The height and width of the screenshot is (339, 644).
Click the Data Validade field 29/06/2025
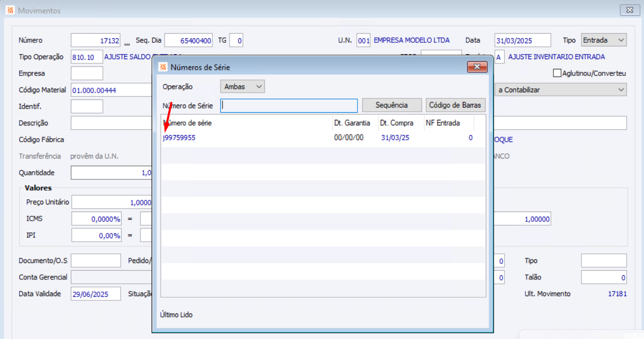click(96, 294)
